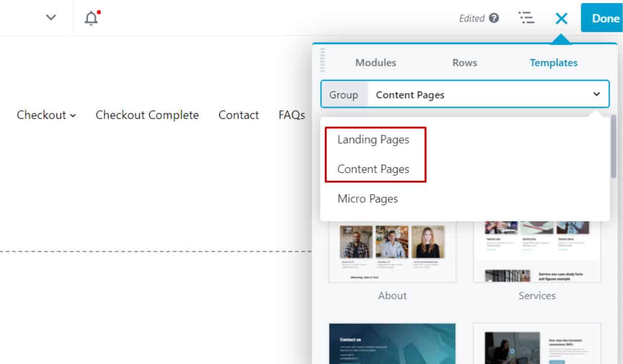Open the outline list icon in toolbar

click(x=526, y=18)
